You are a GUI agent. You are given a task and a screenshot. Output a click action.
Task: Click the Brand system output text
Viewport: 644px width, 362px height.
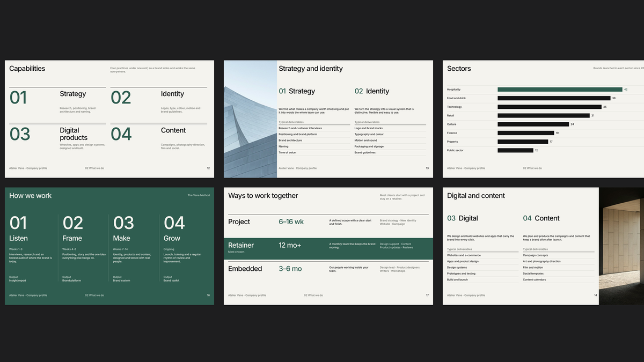coord(121,280)
